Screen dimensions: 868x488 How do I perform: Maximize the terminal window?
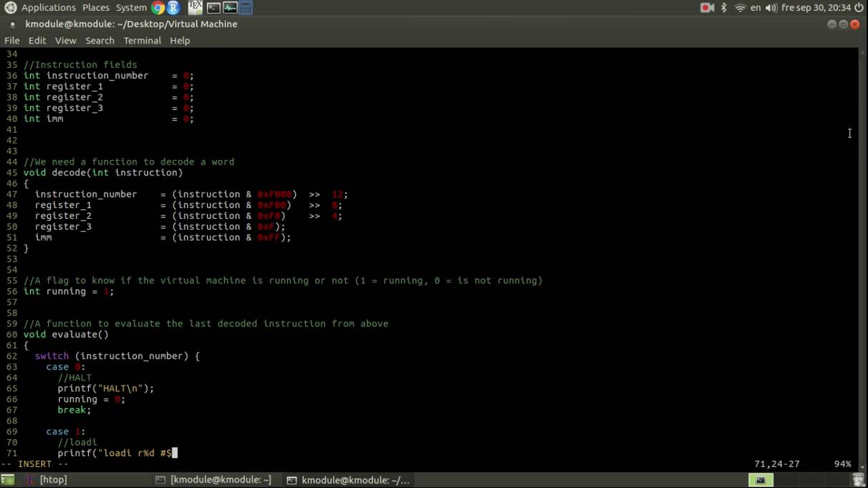843,24
